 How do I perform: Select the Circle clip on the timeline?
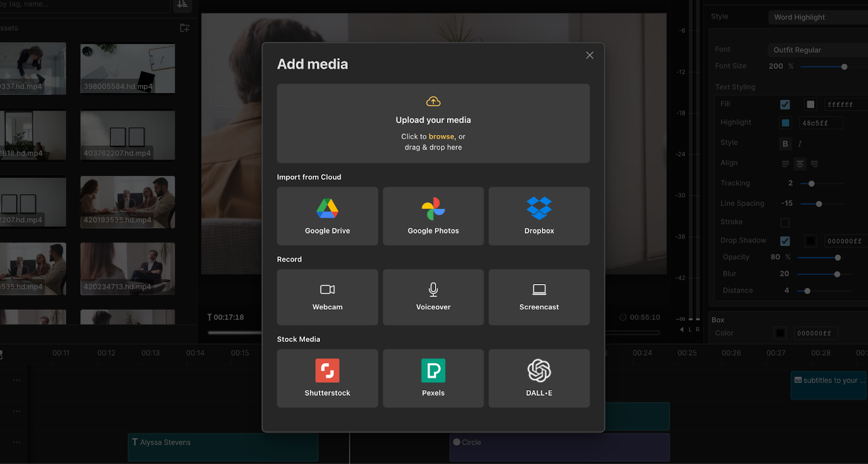pyautogui.click(x=559, y=447)
